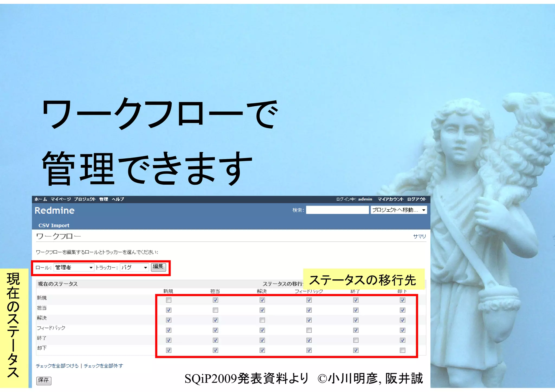Click the 保存 button
Screen dimensions: 555x392
[44, 380]
